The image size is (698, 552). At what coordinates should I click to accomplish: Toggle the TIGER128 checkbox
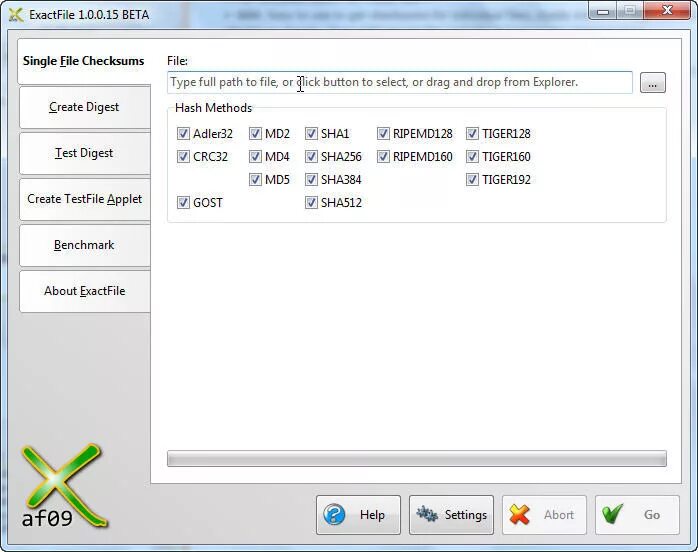coord(472,134)
